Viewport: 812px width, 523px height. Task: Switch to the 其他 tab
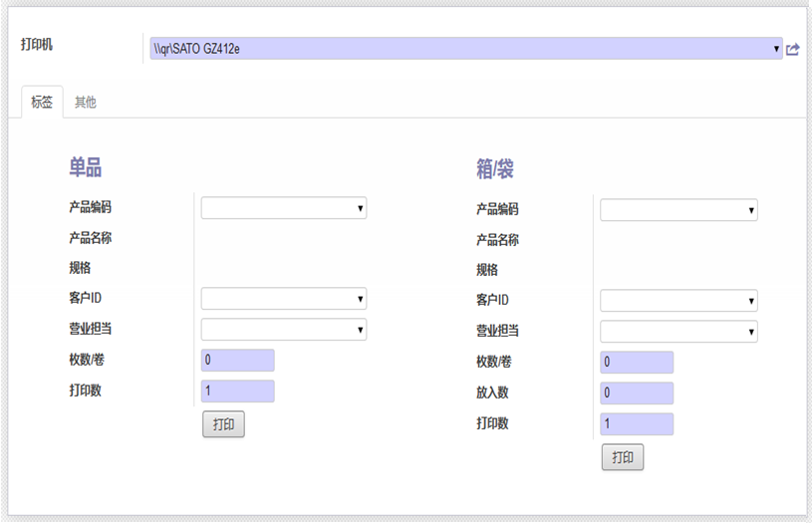(86, 102)
